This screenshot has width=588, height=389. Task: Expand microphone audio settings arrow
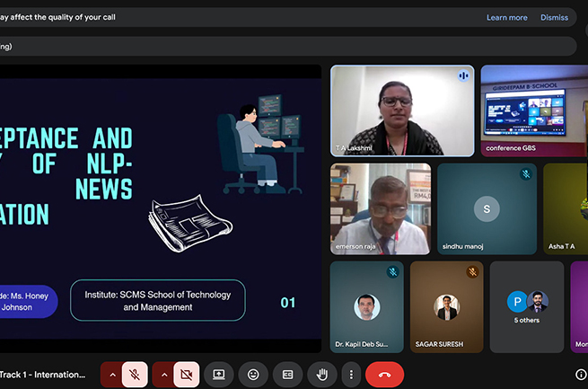coord(112,374)
